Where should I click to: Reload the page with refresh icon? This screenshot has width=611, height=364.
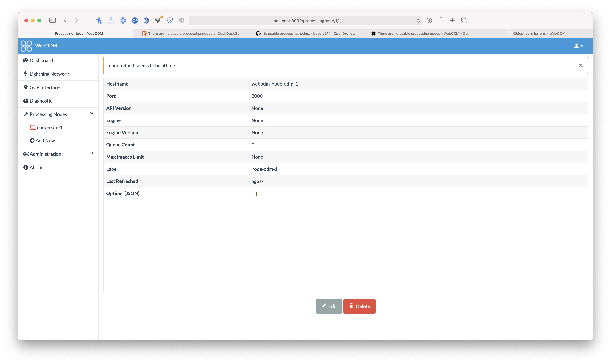[x=418, y=21]
